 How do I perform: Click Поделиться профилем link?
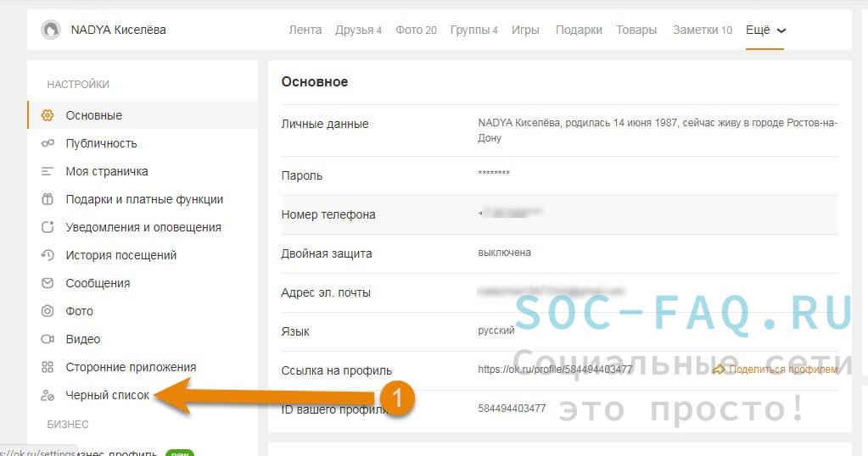(783, 370)
